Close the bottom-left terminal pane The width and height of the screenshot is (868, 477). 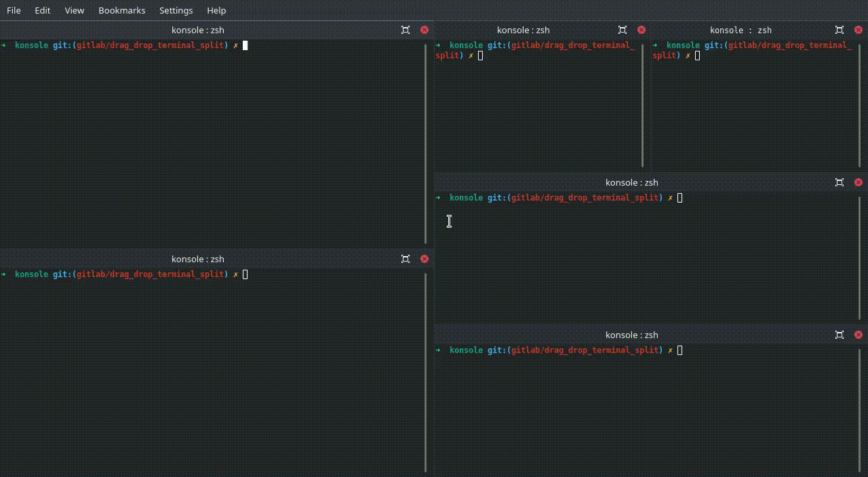point(425,259)
